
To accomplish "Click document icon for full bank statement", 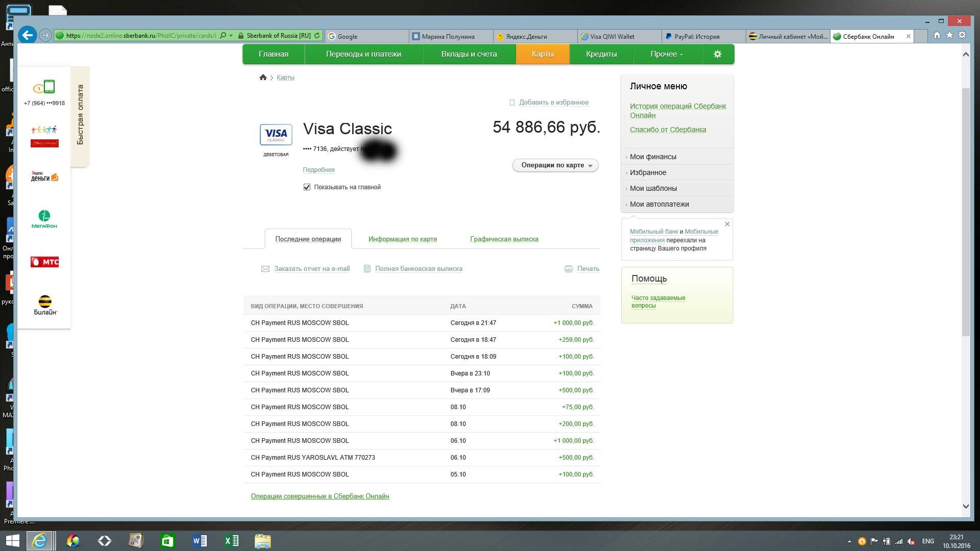I will tap(366, 269).
